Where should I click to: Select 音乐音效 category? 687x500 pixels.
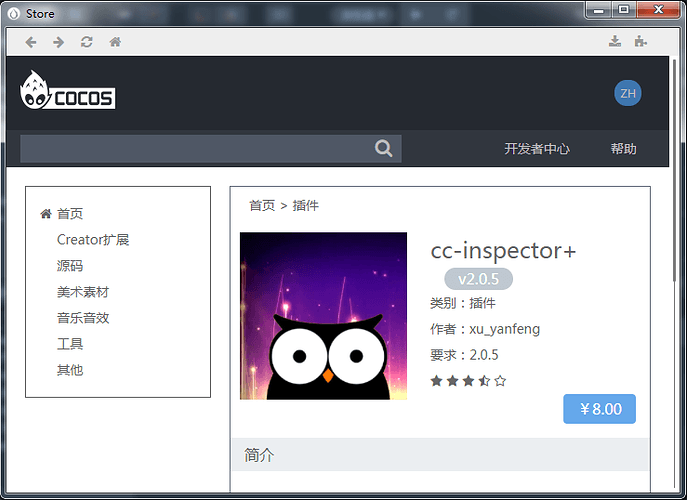[83, 318]
